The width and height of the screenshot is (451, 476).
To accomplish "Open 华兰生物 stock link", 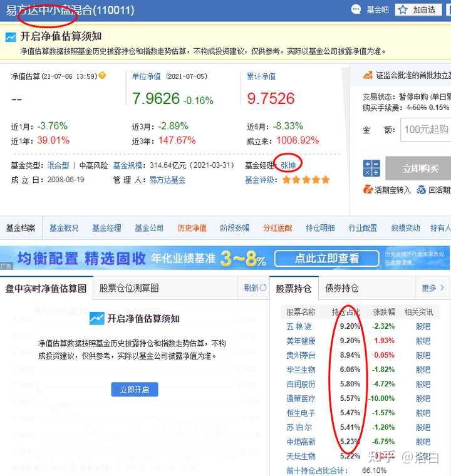I will [x=301, y=370].
